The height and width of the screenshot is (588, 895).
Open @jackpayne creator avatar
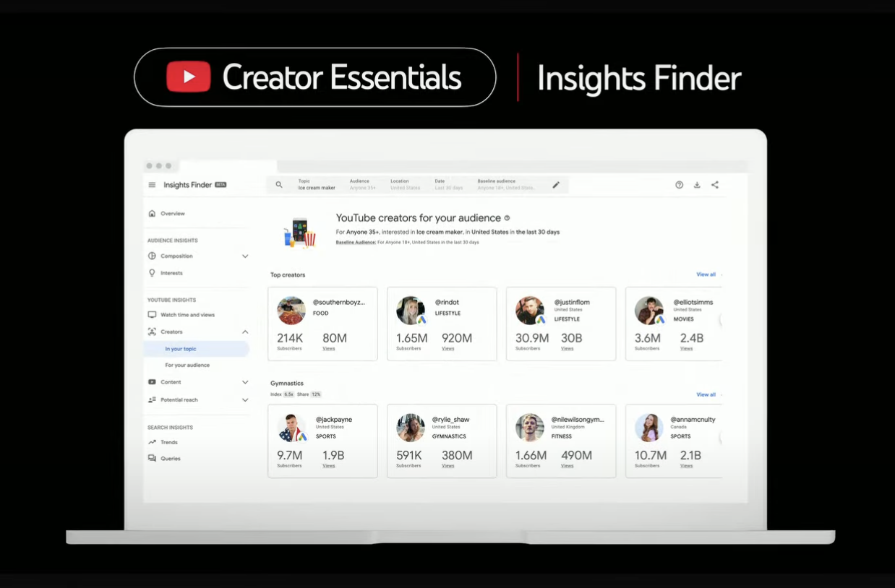pyautogui.click(x=291, y=428)
